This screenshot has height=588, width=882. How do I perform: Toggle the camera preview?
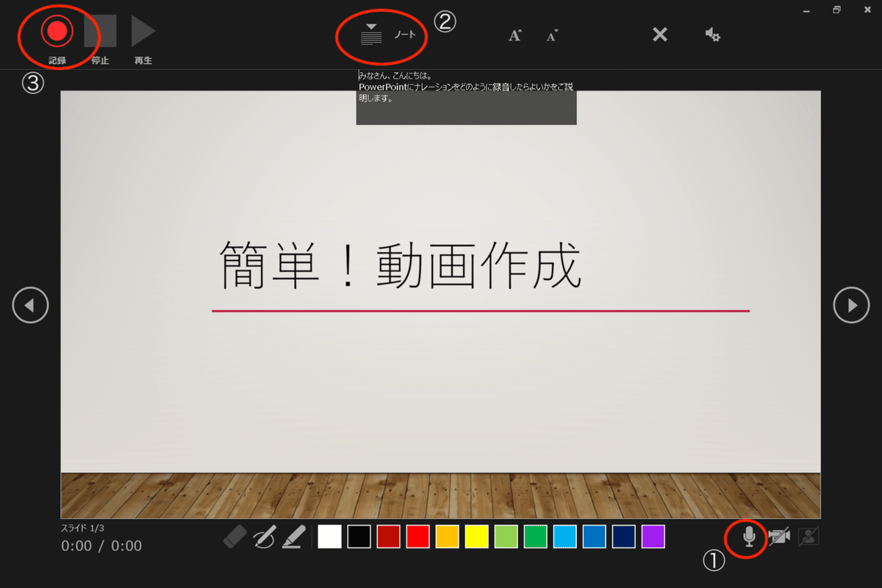point(808,537)
